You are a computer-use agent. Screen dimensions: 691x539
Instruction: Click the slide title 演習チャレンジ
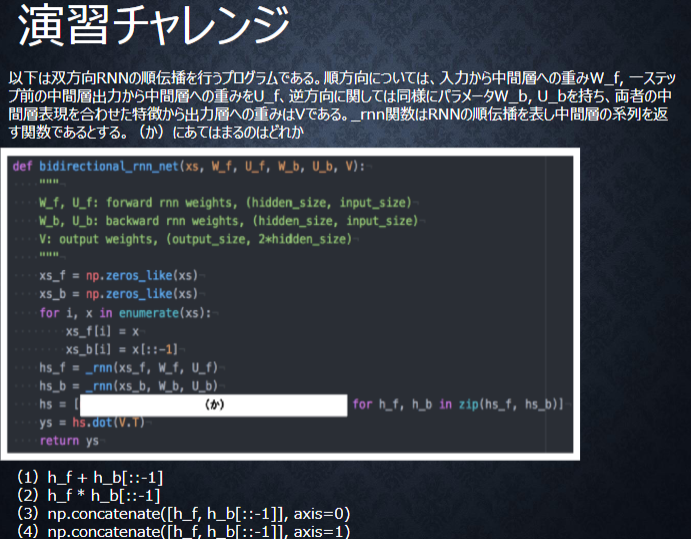tap(153, 26)
